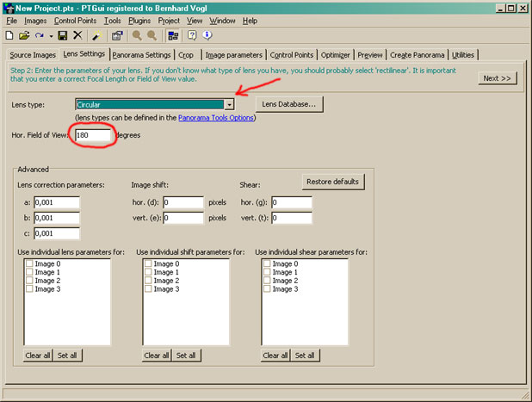Click the Hor. Field of View input field
532x402 pixels.
pos(93,135)
